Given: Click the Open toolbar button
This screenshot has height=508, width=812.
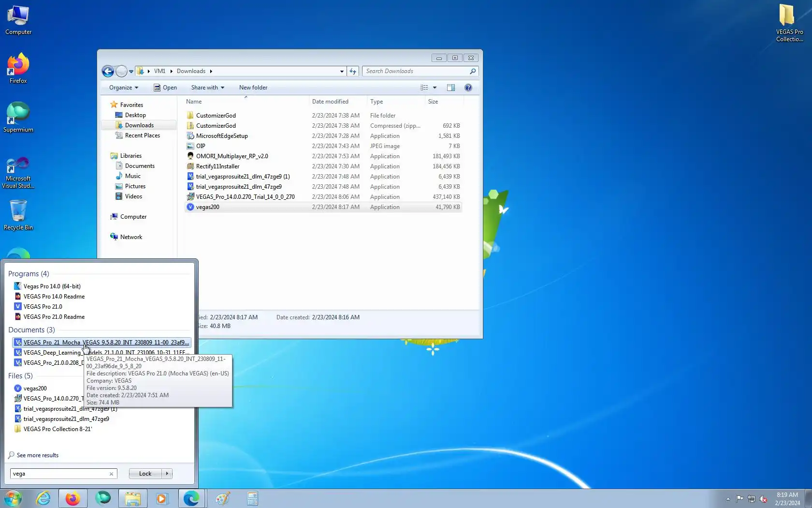Looking at the screenshot, I should click(165, 88).
